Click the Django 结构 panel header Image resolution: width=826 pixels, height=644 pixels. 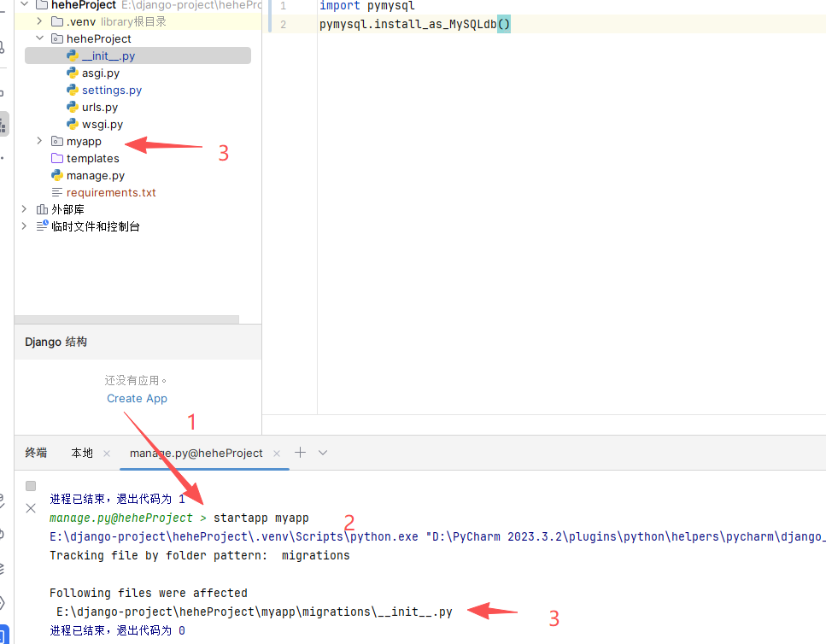[x=138, y=342]
